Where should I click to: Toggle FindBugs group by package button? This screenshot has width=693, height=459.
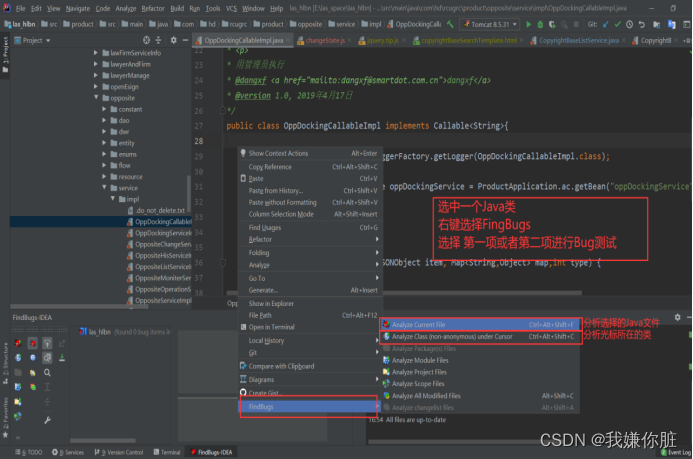click(33, 372)
